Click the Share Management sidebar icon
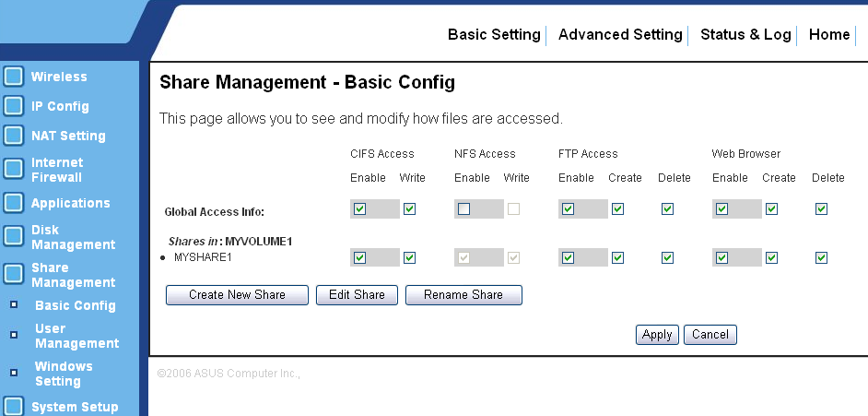Viewport: 868px width, 416px height. (x=13, y=274)
